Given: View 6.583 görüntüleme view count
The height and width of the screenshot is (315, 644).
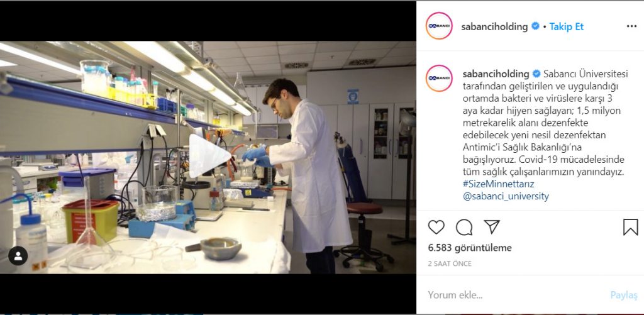Looking at the screenshot, I should pyautogui.click(x=470, y=248).
